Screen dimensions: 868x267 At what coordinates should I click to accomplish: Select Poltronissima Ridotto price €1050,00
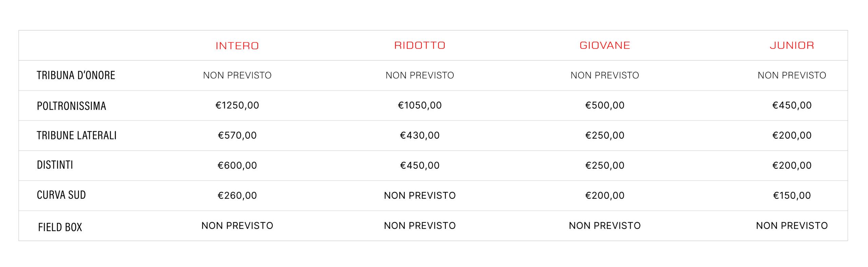pos(420,106)
